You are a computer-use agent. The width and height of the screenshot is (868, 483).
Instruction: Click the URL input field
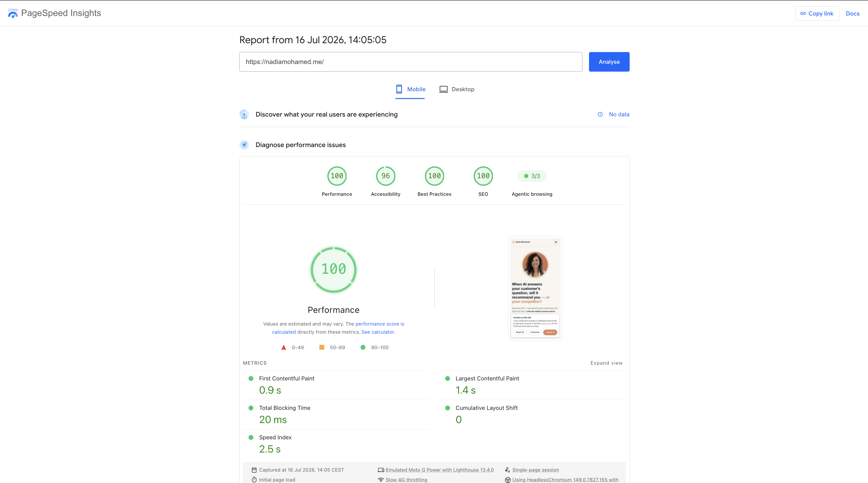[x=410, y=62]
